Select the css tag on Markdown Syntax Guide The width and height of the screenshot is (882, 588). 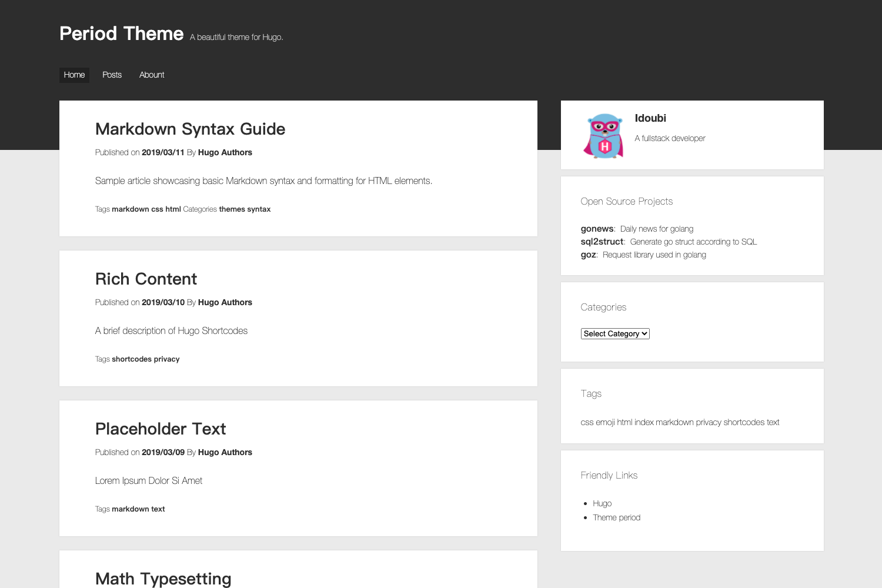click(x=157, y=209)
